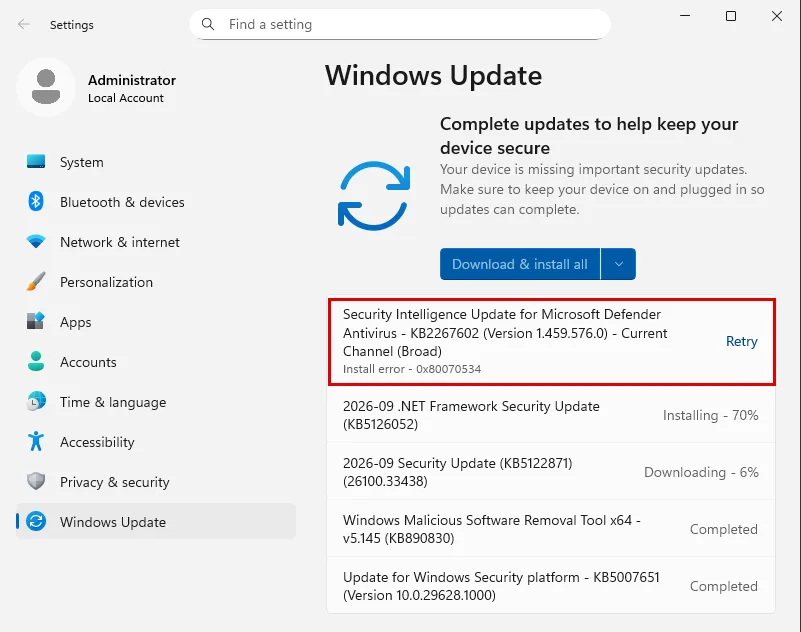Click Install error 0x80070534 text
The width and height of the screenshot is (801, 632).
(412, 369)
